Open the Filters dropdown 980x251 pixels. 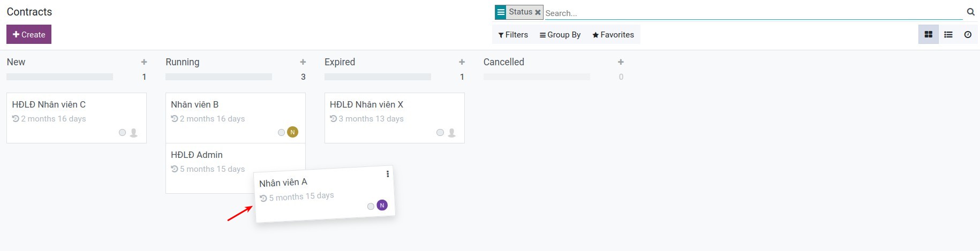tap(513, 35)
